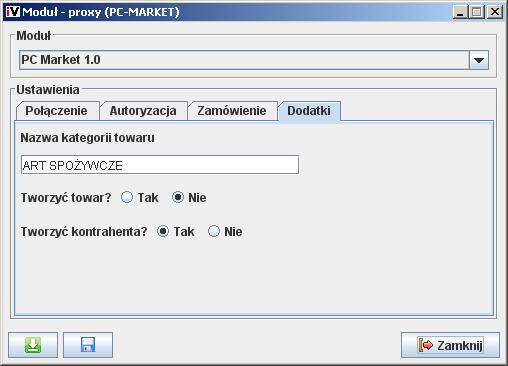Switch to the Połączenie tab
The image size is (508, 366).
[57, 111]
